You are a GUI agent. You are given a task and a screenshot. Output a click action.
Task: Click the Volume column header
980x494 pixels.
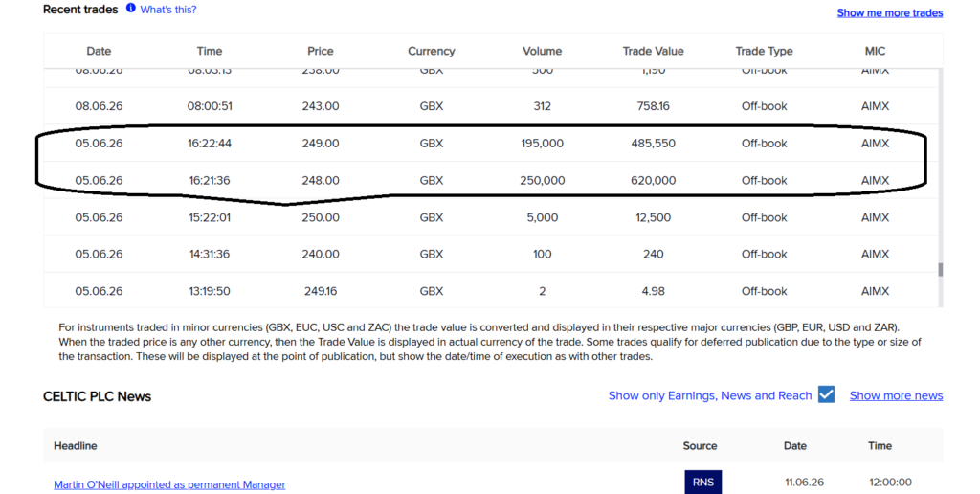543,52
